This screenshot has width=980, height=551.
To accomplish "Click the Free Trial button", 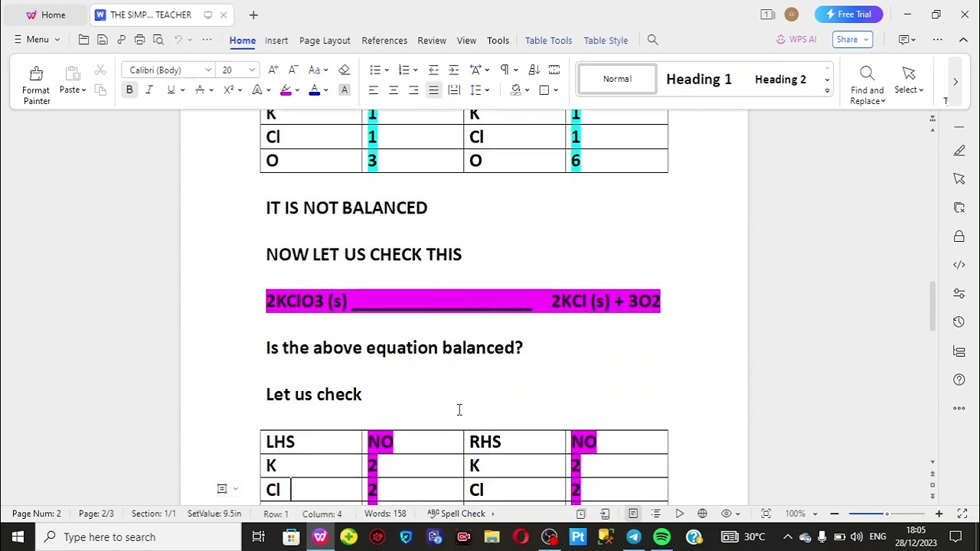I will click(848, 15).
